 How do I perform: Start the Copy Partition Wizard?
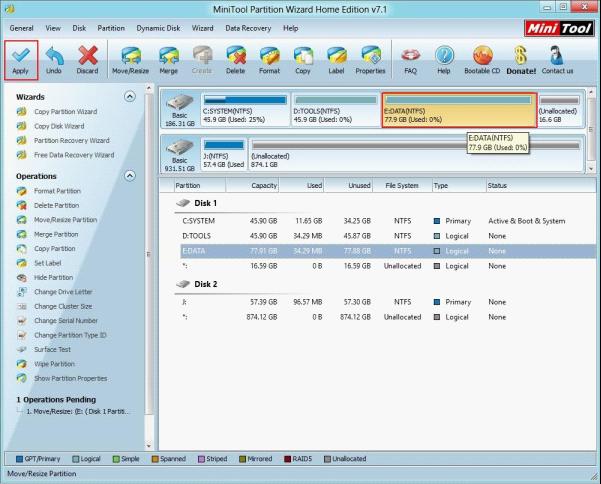[66, 112]
